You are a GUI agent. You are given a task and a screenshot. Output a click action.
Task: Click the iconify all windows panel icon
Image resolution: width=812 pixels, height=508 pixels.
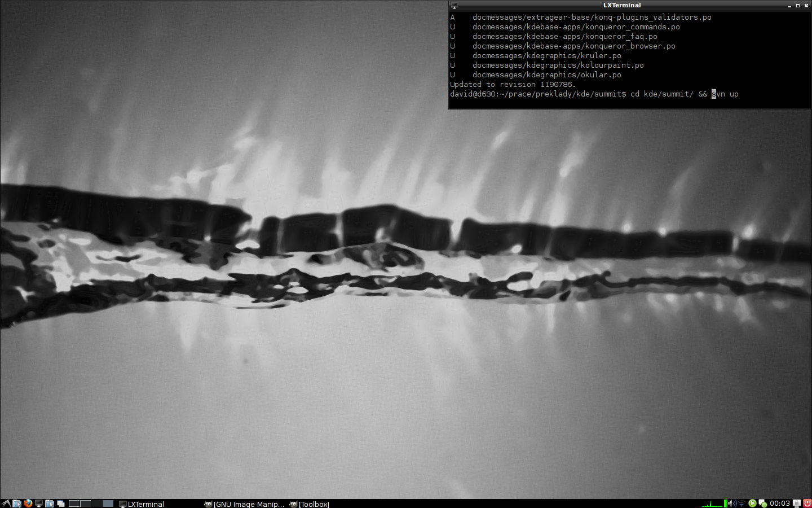coord(61,503)
